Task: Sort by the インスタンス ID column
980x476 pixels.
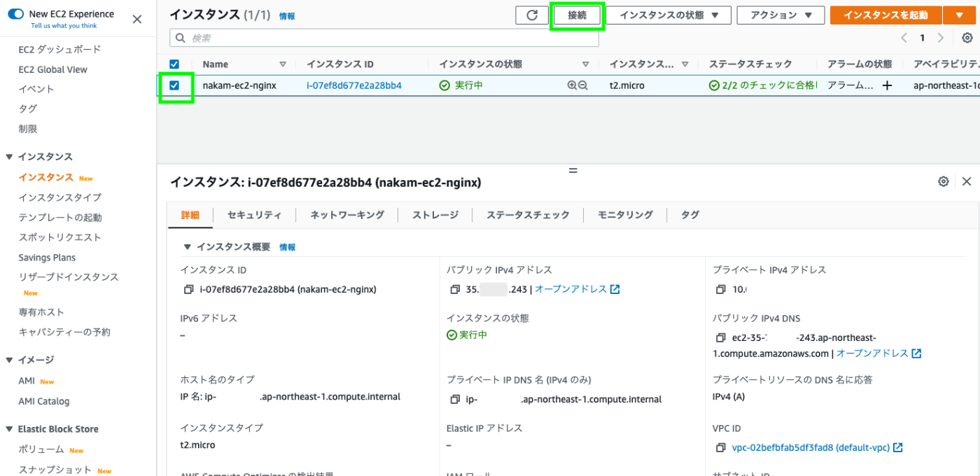Action: point(339,64)
